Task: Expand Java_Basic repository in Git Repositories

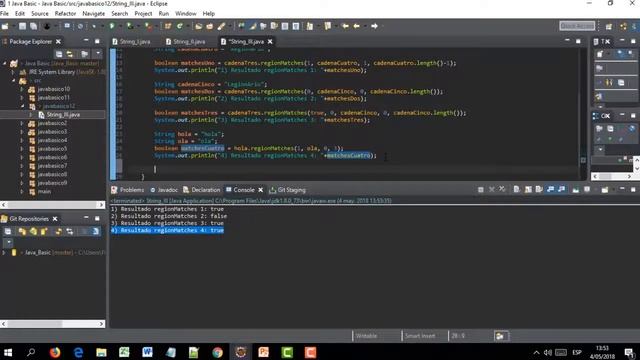Action: pos(4,253)
